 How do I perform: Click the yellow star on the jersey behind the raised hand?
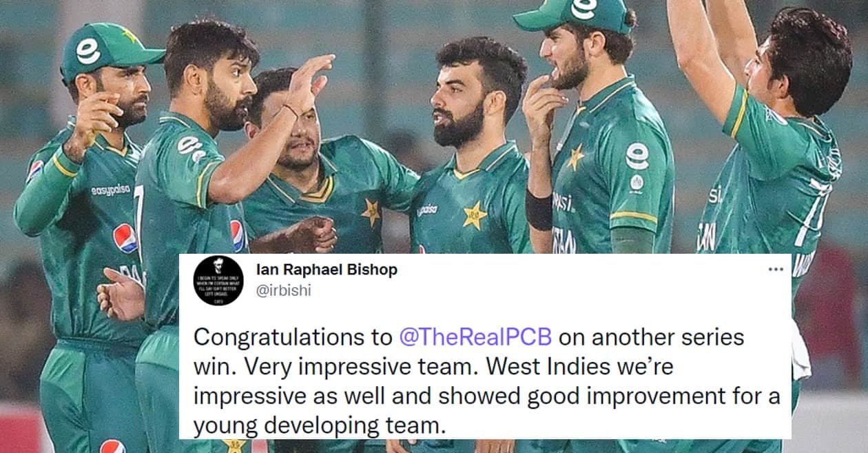[372, 212]
